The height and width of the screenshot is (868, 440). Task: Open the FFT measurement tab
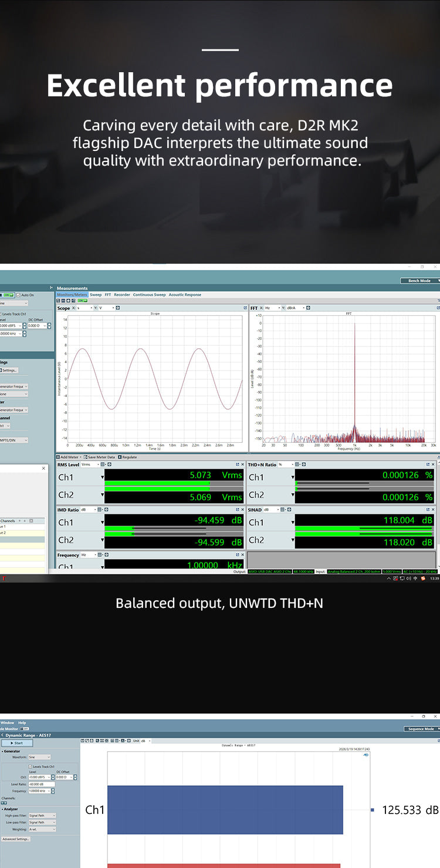pos(108,295)
